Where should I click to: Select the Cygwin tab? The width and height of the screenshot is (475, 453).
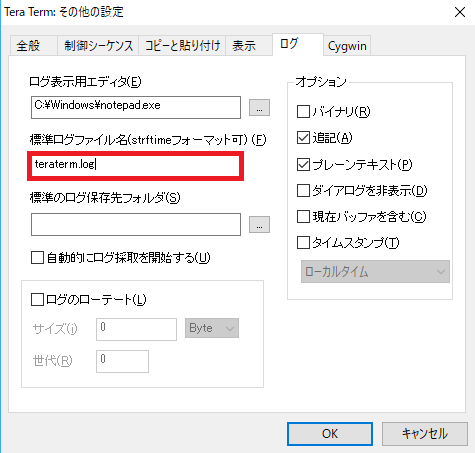coord(347,46)
